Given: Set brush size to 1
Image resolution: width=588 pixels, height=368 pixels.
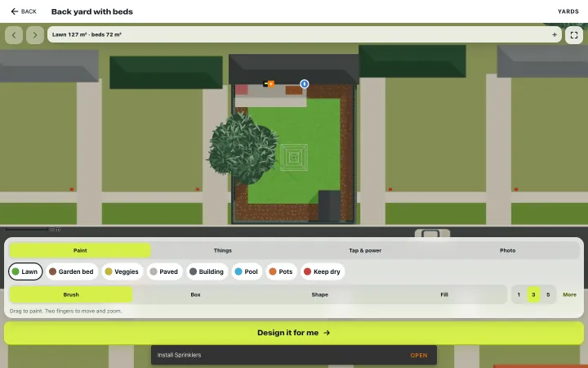Looking at the screenshot, I should tap(519, 294).
